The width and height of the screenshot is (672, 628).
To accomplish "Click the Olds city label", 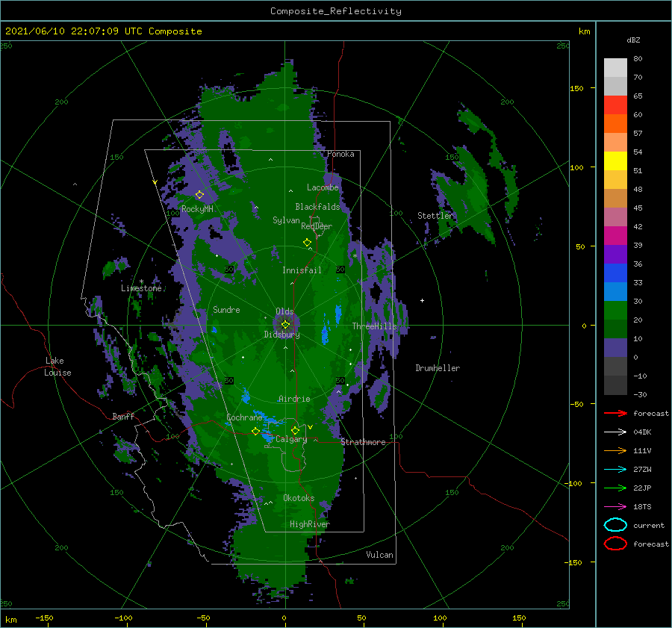I will 284,311.
